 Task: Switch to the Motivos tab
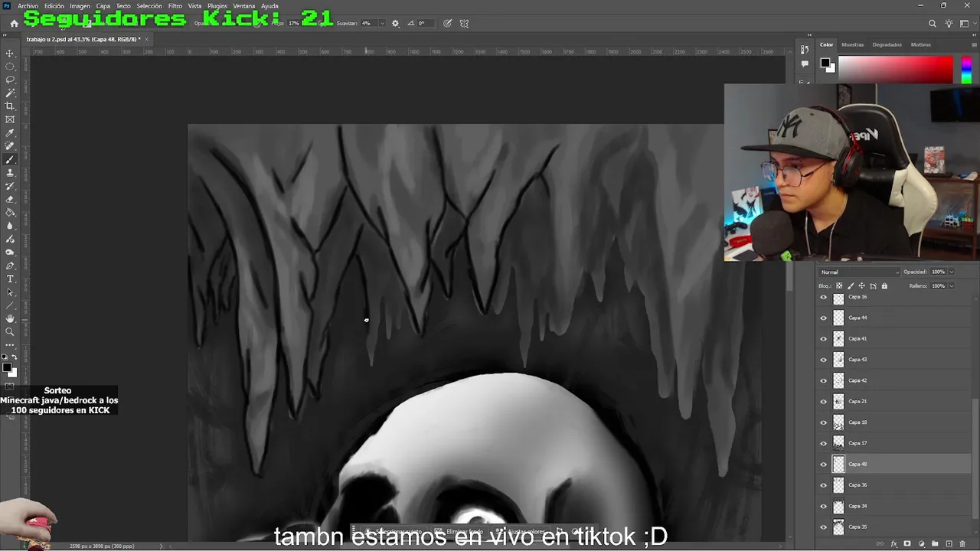pos(921,44)
